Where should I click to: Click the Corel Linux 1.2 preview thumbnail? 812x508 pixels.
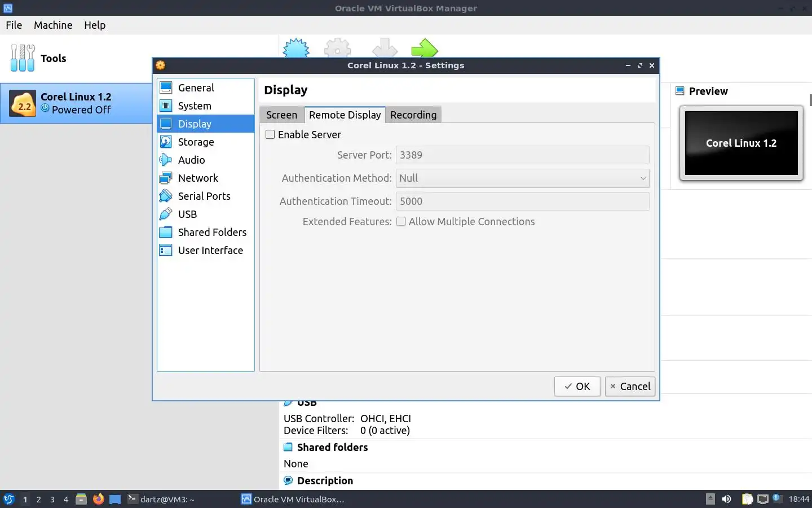tap(741, 143)
